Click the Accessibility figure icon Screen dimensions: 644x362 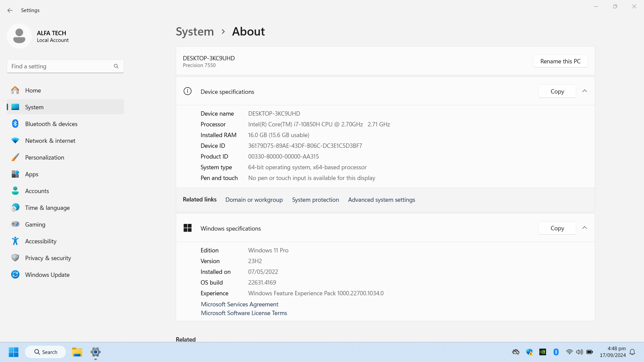coord(15,241)
